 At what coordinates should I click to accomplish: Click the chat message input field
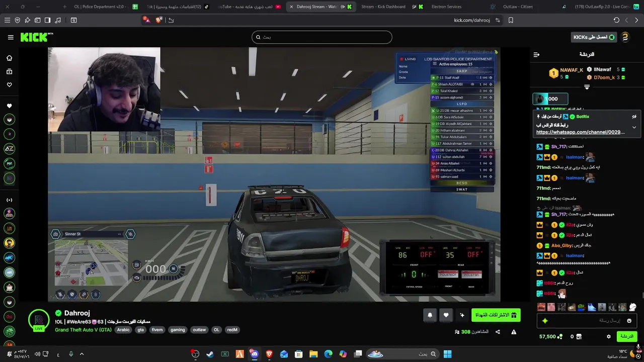click(x=586, y=321)
